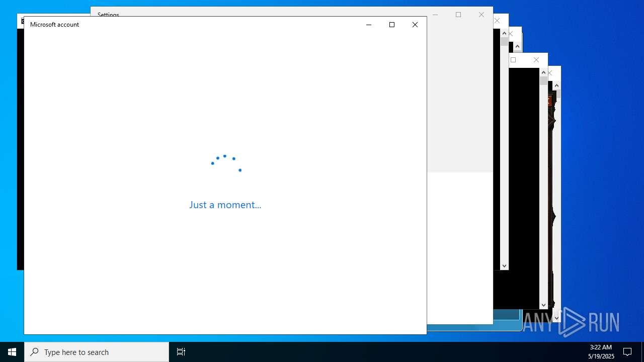This screenshot has width=644, height=362.
Task: Click scrollbar thumb in rightmost background window
Action: coord(558,94)
